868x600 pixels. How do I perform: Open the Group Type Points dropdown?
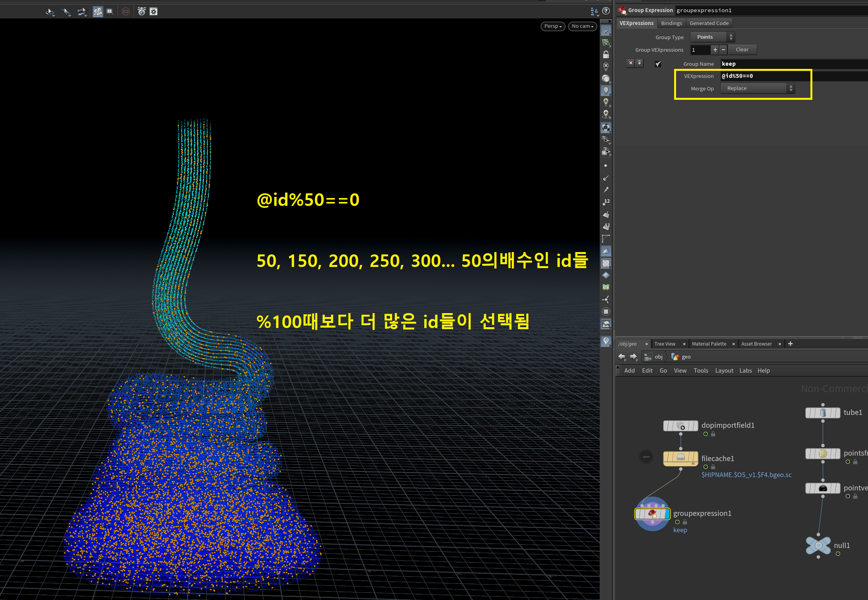pyautogui.click(x=712, y=37)
